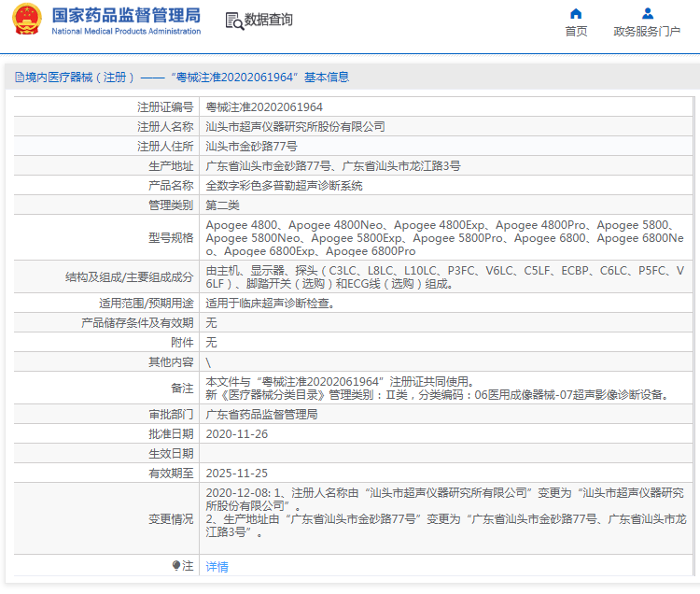Click 无 in 附件 row
This screenshot has height=594, width=700.
coord(211,343)
